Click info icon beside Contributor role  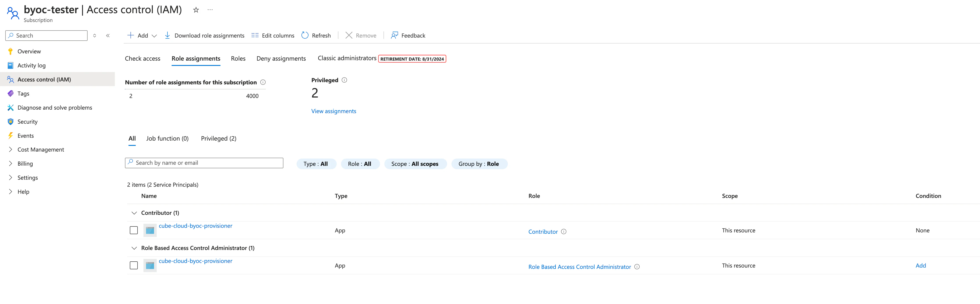pyautogui.click(x=564, y=232)
